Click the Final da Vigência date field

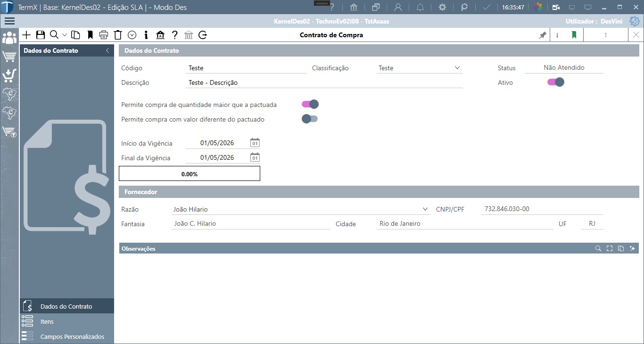[x=217, y=157]
